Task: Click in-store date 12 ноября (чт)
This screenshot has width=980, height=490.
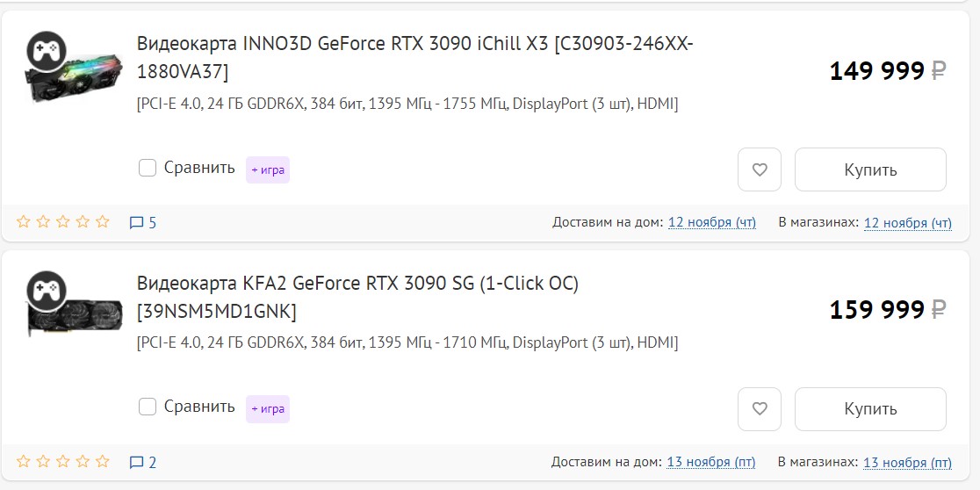Action: (x=907, y=223)
